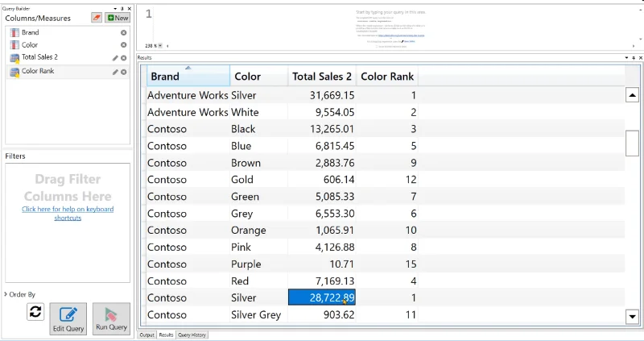Open Query Builder panel options dropdown arrow
The width and height of the screenshot is (644, 341).
(115, 8)
